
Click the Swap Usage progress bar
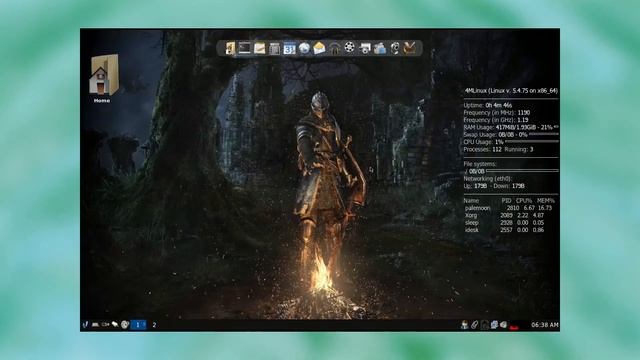click(x=544, y=134)
